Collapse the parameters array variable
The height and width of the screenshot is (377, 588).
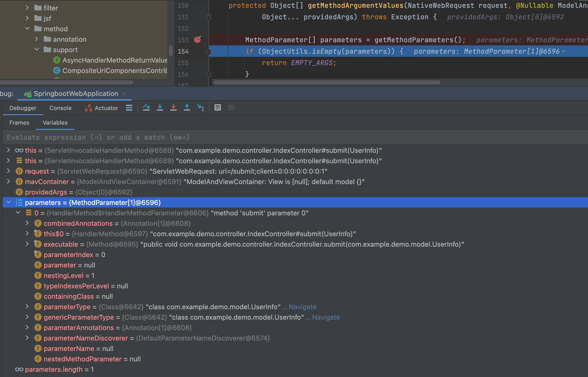(9, 202)
